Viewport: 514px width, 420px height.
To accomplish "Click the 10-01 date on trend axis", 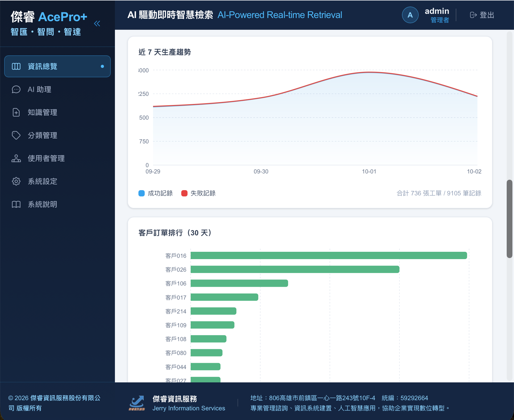I will [369, 172].
